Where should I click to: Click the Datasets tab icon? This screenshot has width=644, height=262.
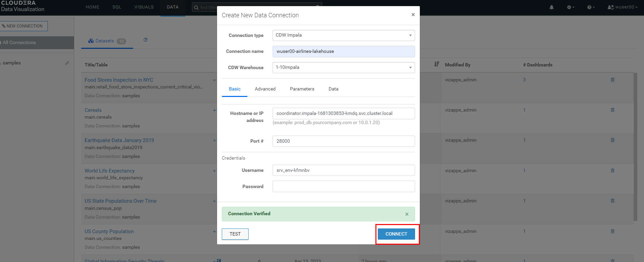coord(91,41)
